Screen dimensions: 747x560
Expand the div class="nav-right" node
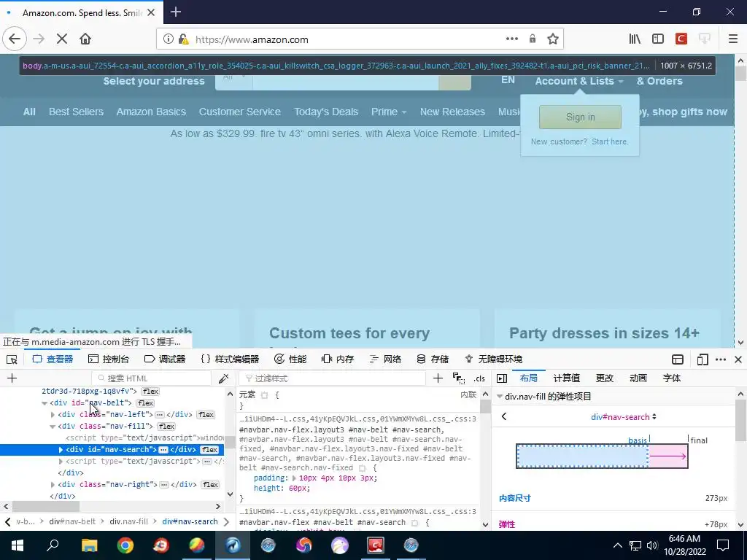(x=53, y=484)
